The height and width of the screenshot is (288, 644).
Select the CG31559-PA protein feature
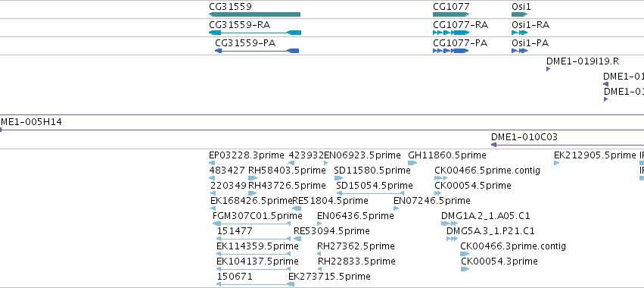pos(257,51)
